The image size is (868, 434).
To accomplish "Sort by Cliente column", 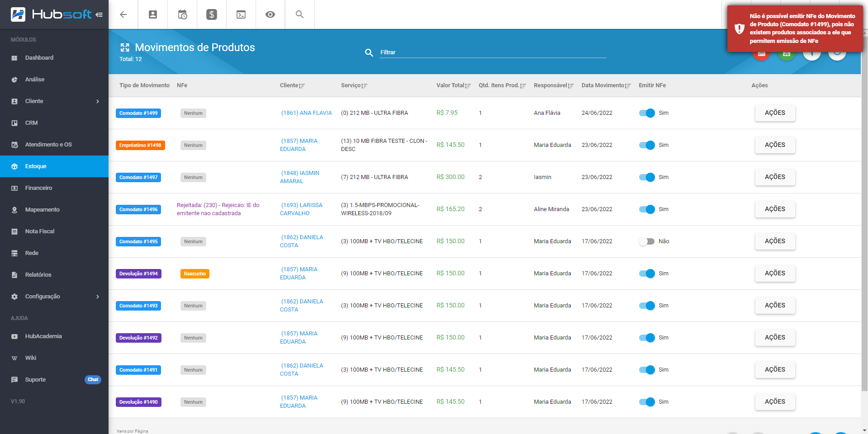I will [x=292, y=85].
